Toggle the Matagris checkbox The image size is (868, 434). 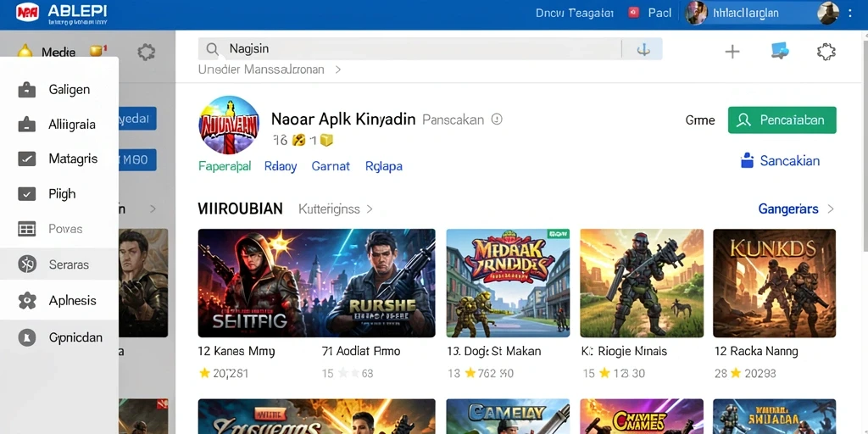coord(26,159)
